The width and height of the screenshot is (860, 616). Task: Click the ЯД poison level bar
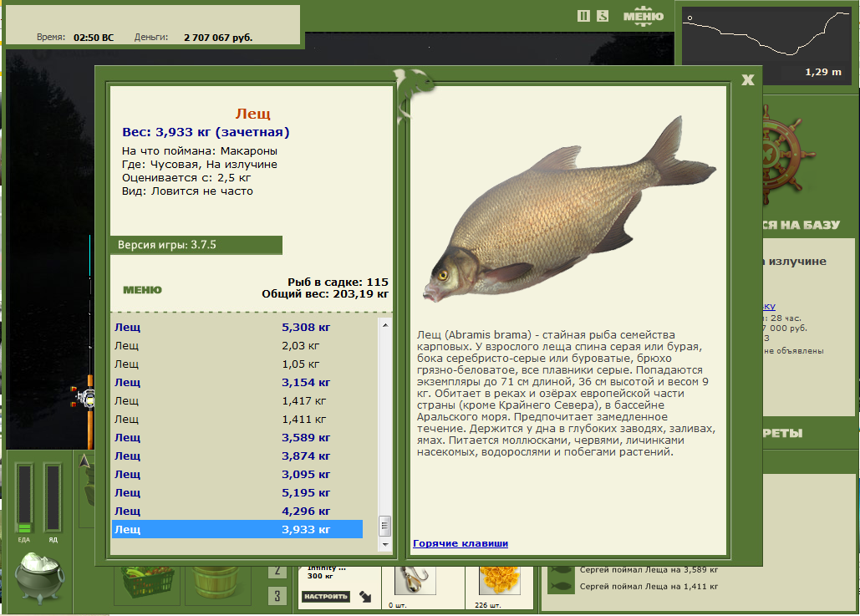coord(53,497)
